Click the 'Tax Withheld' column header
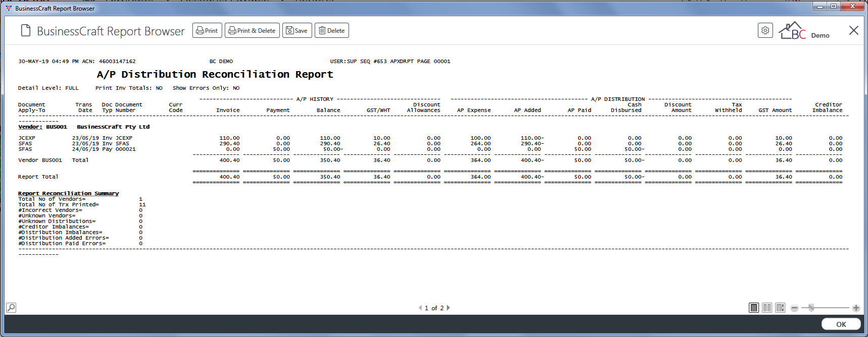The image size is (868, 337). tap(729, 107)
